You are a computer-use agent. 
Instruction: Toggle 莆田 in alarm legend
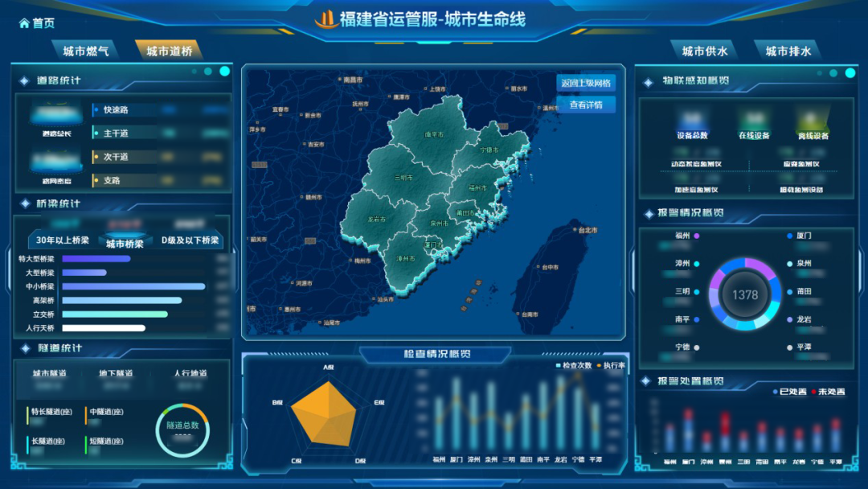click(800, 291)
